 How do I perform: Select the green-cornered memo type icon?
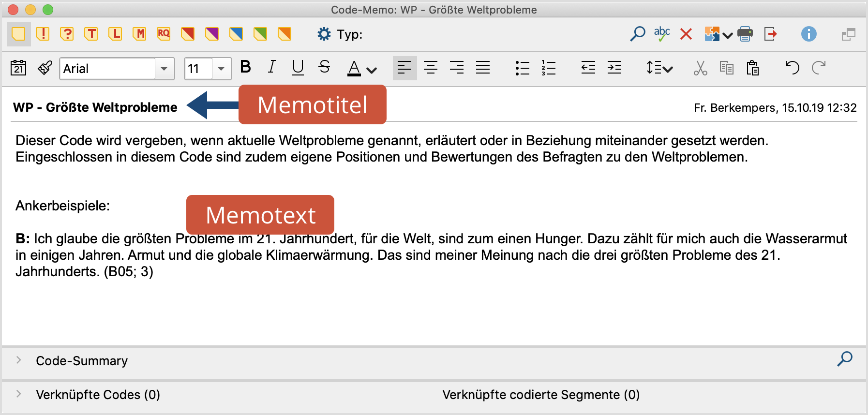click(x=260, y=34)
